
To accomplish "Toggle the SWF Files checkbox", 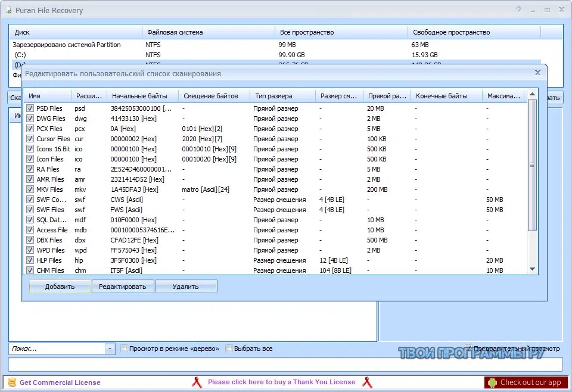I will [30, 210].
